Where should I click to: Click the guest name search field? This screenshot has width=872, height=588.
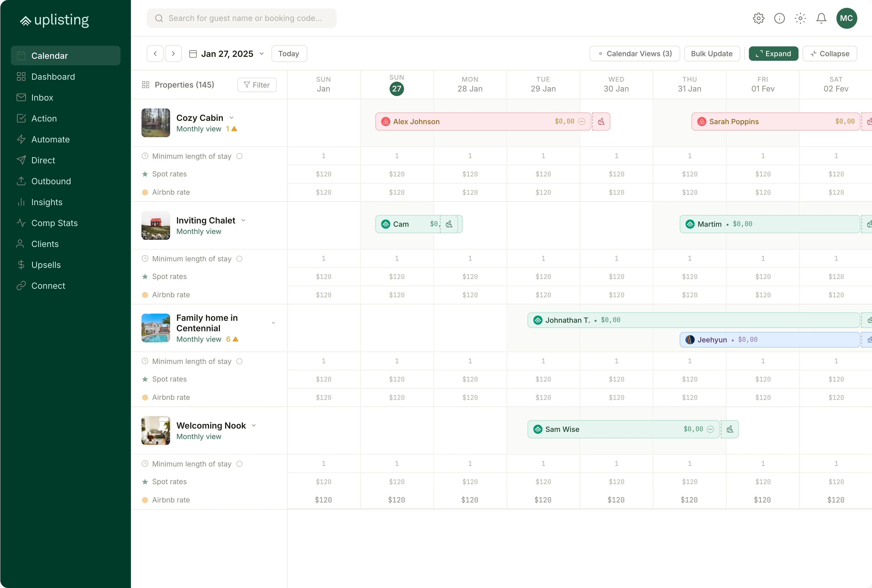242,18
